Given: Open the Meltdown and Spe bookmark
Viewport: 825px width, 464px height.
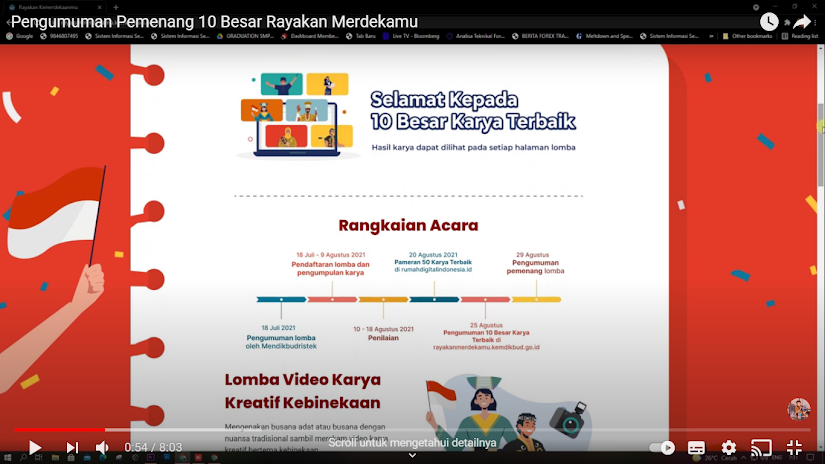Looking at the screenshot, I should (x=605, y=36).
